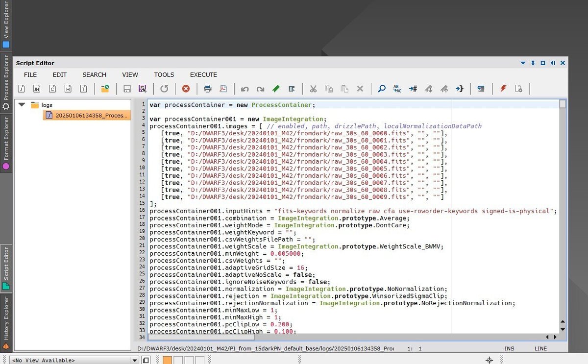Click the Script Editor panel down-arrow menu
Image resolution: width=588 pixels, height=364 pixels.
point(523,63)
